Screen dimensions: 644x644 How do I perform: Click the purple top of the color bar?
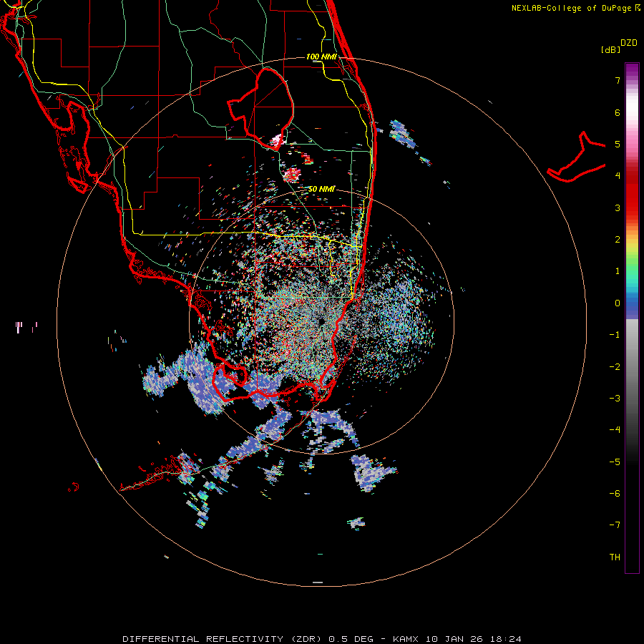pos(632,69)
